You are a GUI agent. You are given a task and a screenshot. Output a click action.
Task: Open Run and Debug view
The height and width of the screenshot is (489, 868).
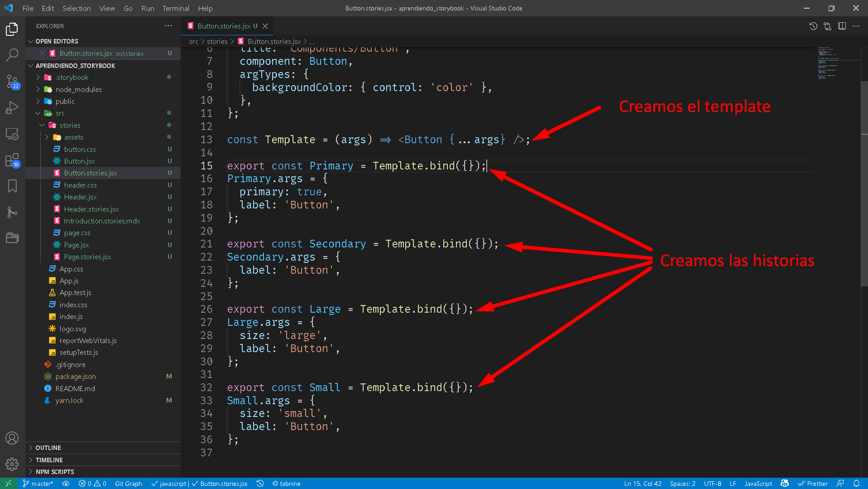tap(12, 108)
